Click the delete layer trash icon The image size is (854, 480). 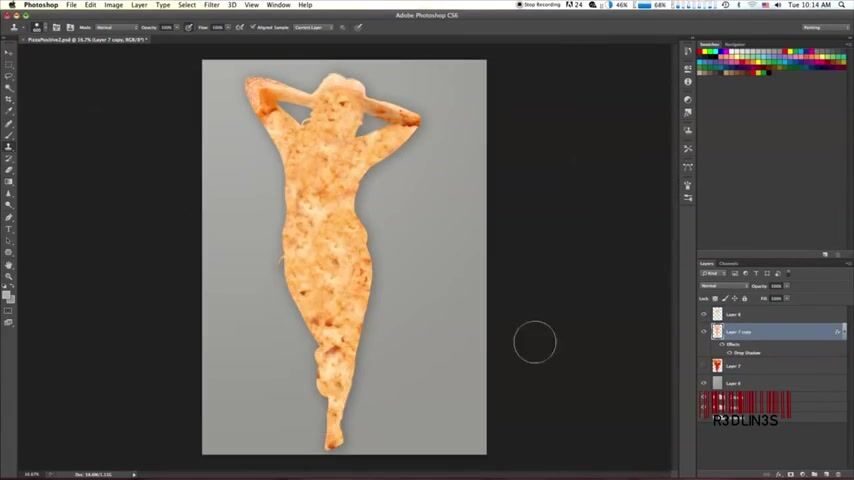(x=836, y=474)
